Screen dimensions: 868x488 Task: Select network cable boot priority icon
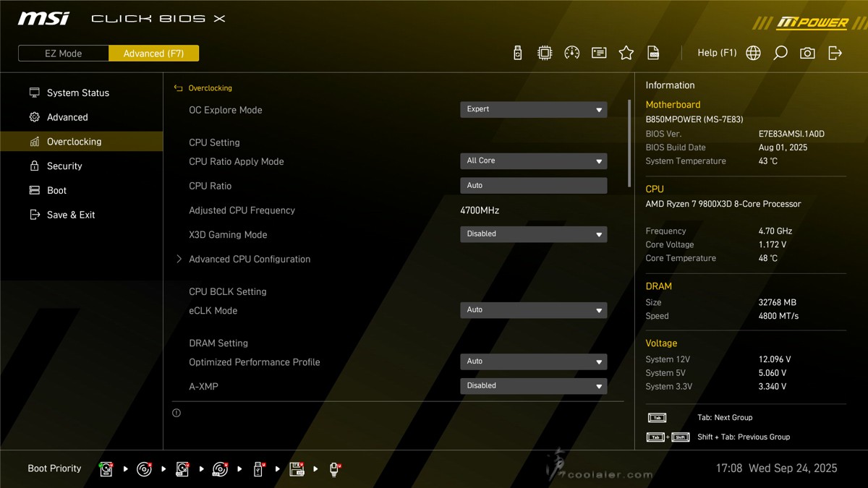tap(335, 468)
